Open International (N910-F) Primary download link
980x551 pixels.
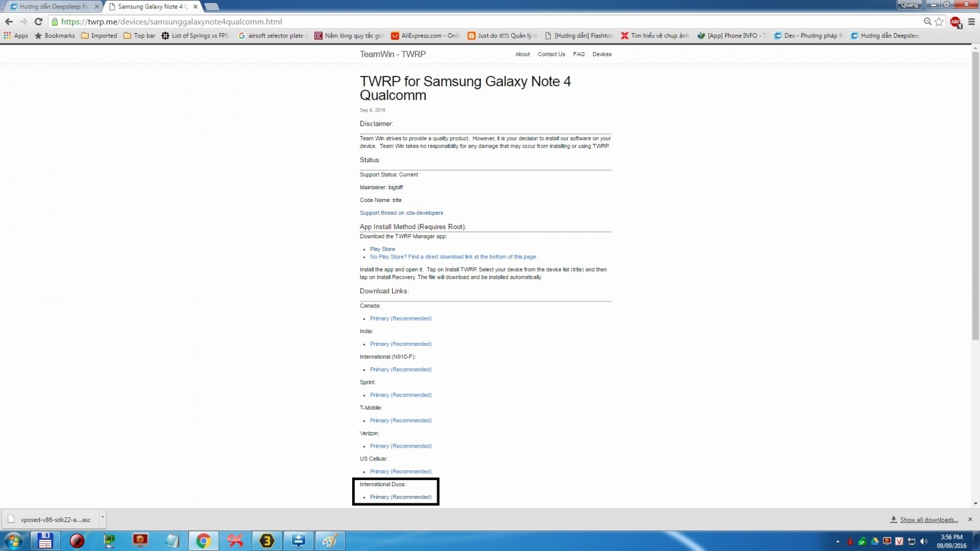pyautogui.click(x=401, y=370)
